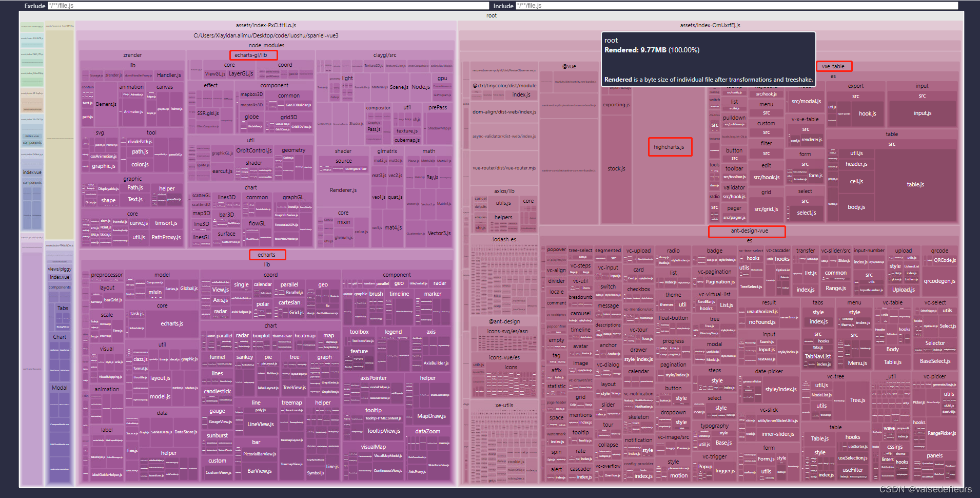Viewport: 980px width, 498px height.
Task: Select the LineView.js block
Action: coord(260,424)
